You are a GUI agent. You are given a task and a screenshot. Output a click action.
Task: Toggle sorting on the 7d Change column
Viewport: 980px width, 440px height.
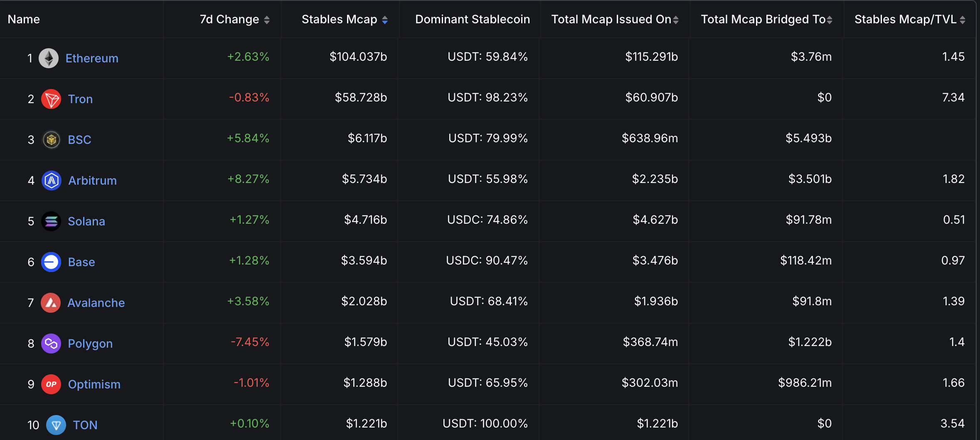(x=267, y=19)
